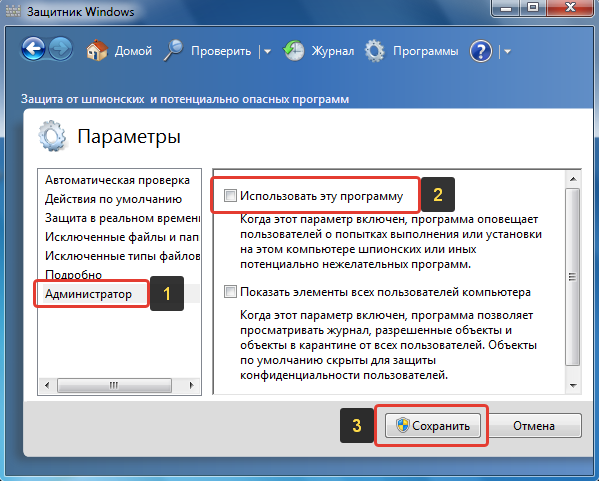Select 'Подробно' in the options list
Viewport: 599px width, 481px height.
point(73,274)
